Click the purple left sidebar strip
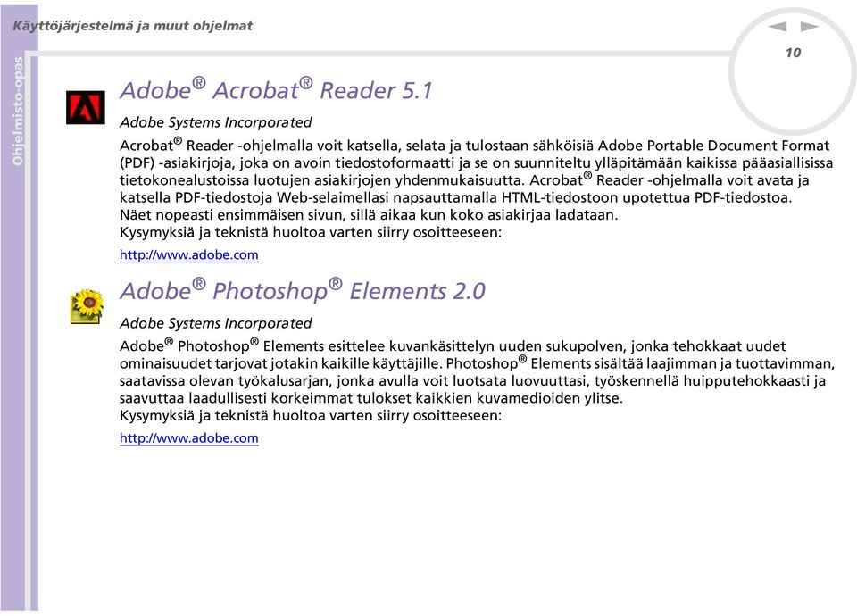 tap(19, 308)
